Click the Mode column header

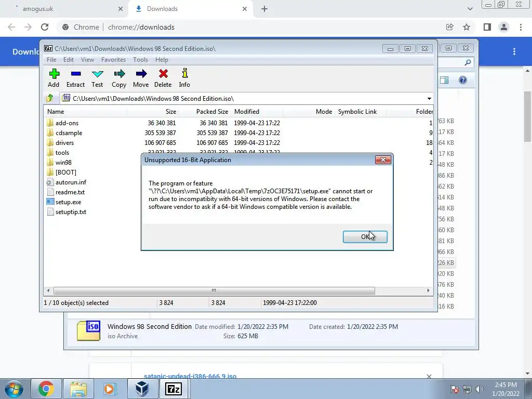(x=309, y=112)
